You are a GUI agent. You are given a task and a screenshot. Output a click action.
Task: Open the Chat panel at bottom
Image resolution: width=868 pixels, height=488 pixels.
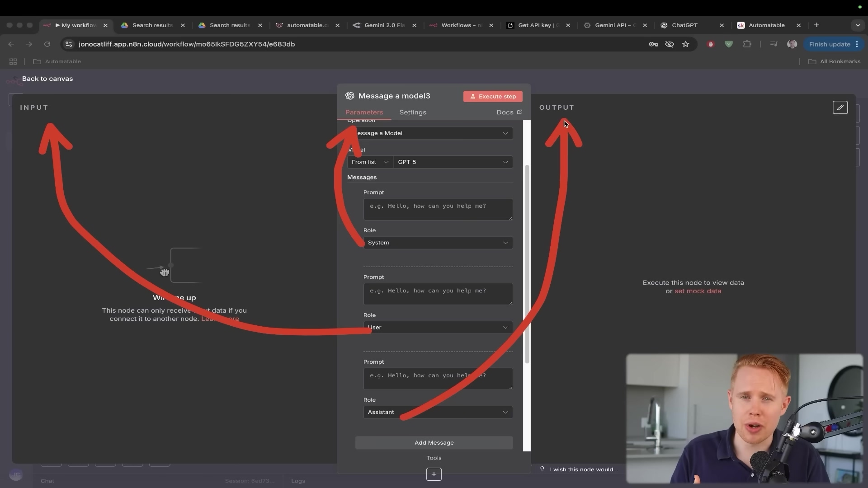pos(47,481)
